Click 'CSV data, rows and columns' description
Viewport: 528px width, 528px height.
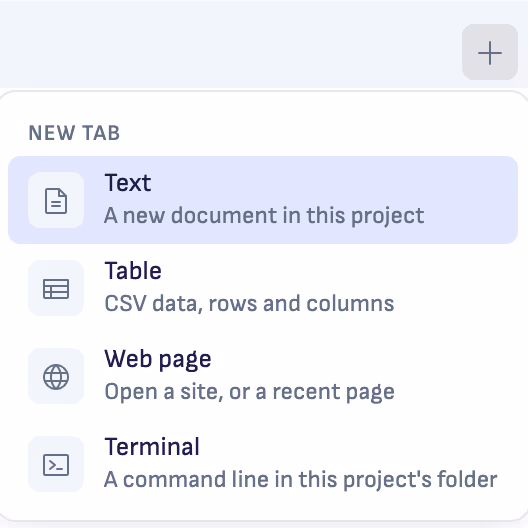pyautogui.click(x=249, y=303)
